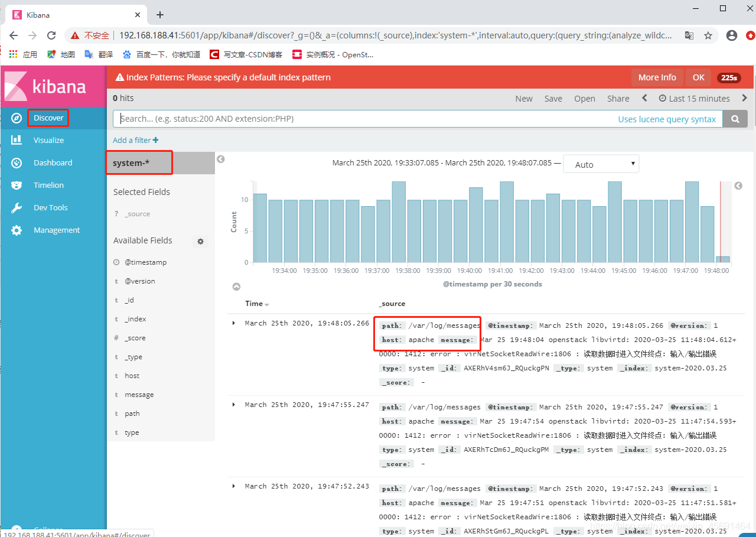This screenshot has width=756, height=537.
Task: Open Dev Tools in sidebar
Action: point(50,208)
